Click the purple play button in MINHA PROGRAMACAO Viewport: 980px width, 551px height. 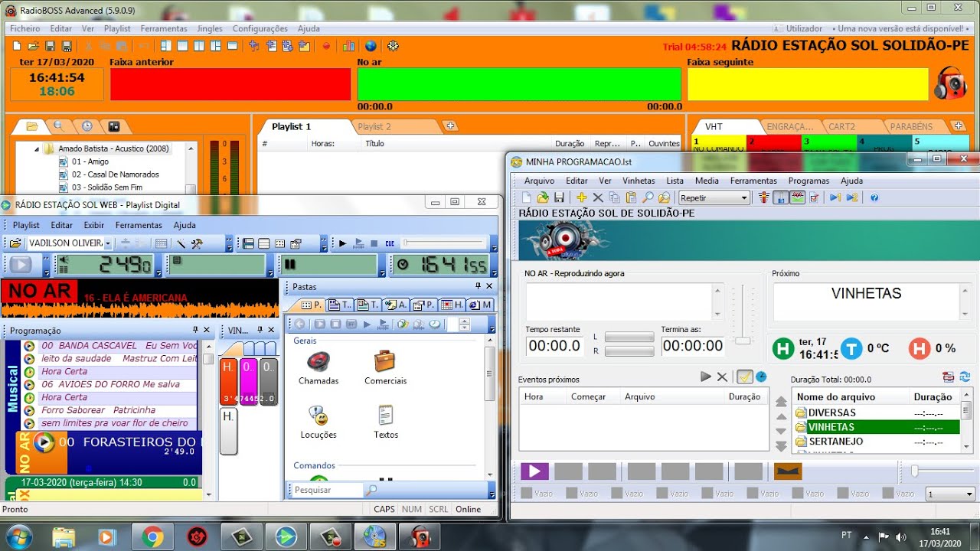[x=534, y=471]
